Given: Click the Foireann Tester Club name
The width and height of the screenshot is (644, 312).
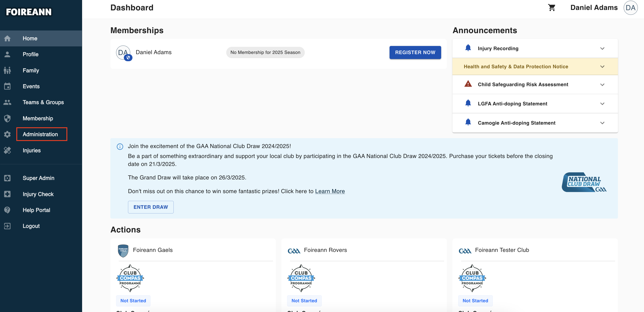Looking at the screenshot, I should (502, 250).
